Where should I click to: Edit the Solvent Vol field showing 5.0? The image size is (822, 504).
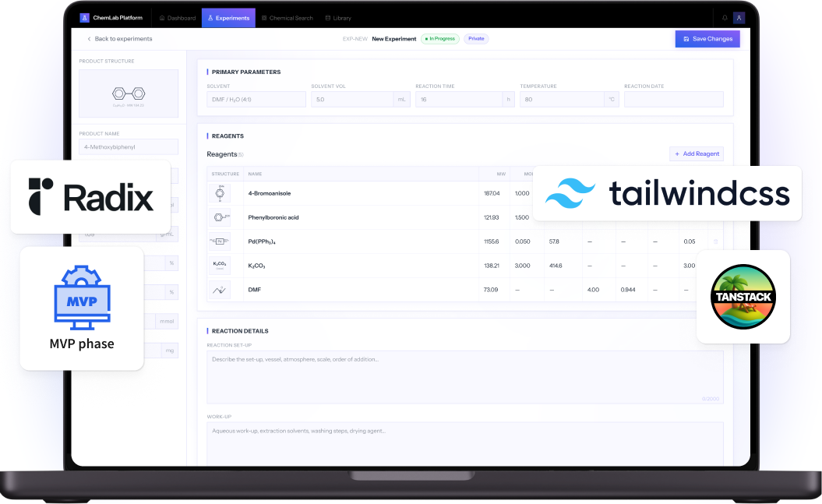pyautogui.click(x=352, y=99)
